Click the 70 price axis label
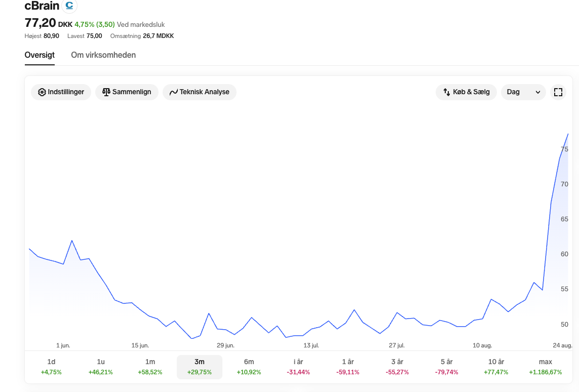Viewport: 579px width, 392px height. click(x=564, y=184)
